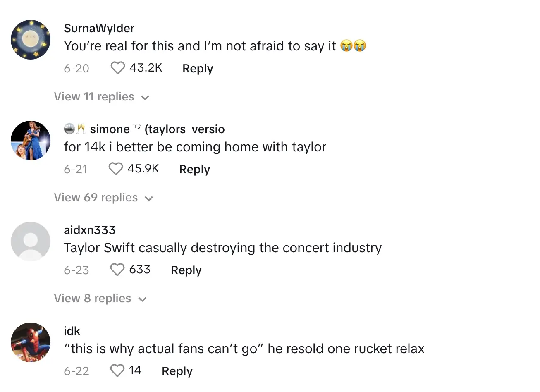Click the 45.9K like count
This screenshot has width=540, height=392.
[143, 169]
